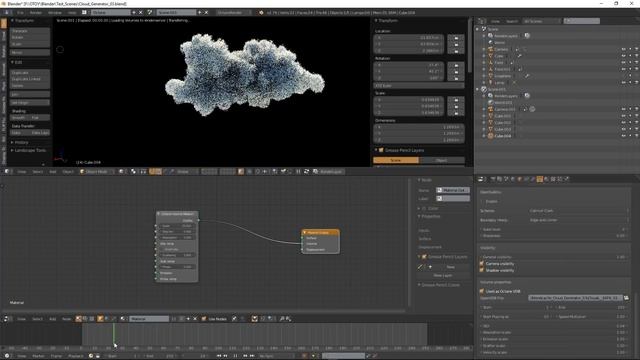Click the Translate button in the tool shelf
This screenshot has width=640, height=360.
30,31
